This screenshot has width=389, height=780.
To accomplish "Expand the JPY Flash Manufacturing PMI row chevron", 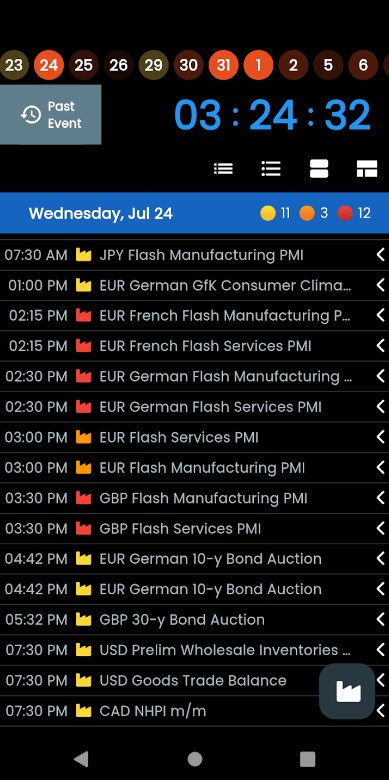I will pyautogui.click(x=381, y=255).
